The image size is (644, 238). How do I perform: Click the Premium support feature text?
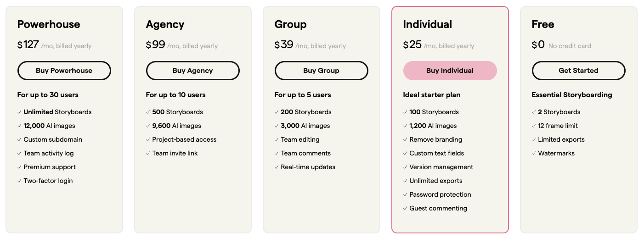[50, 167]
